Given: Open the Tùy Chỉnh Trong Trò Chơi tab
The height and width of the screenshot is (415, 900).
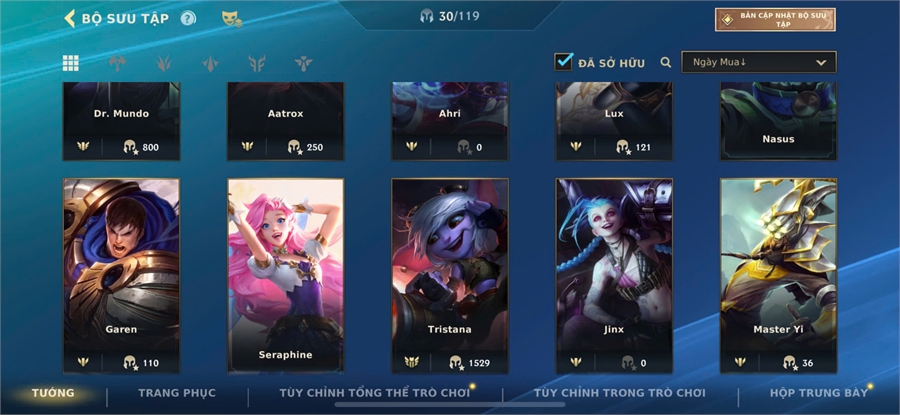Looking at the screenshot, I should tap(619, 393).
